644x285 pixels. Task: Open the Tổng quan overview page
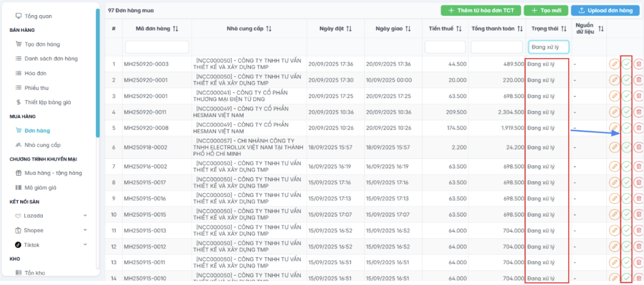(x=38, y=16)
